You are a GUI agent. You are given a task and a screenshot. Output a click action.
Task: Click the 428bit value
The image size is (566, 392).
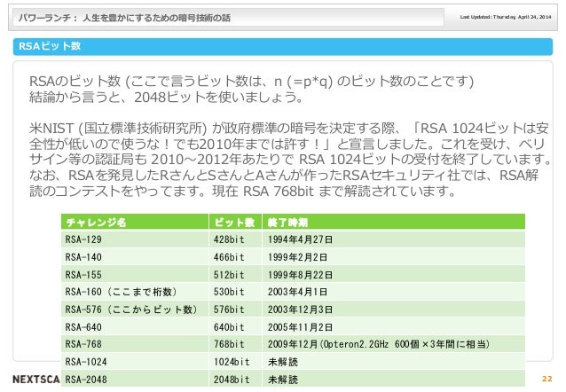point(229,239)
